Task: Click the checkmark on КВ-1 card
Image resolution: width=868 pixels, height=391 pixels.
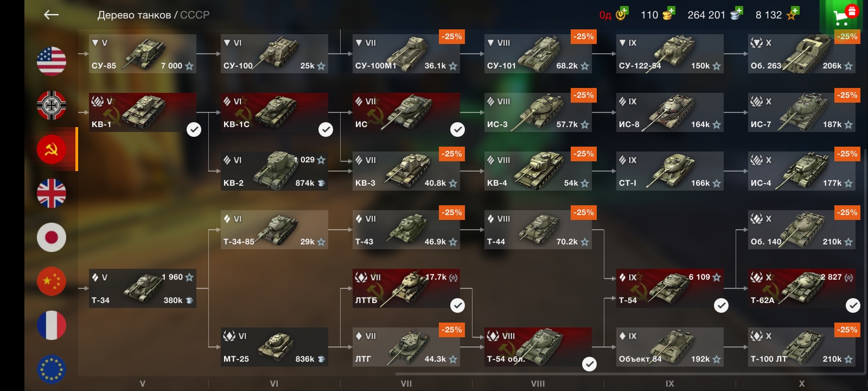Action: click(194, 129)
